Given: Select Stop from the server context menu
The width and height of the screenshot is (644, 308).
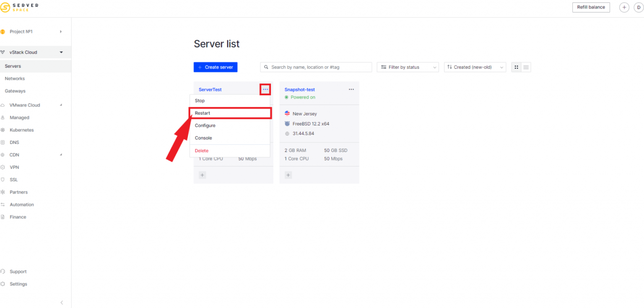Looking at the screenshot, I should coord(200,101).
